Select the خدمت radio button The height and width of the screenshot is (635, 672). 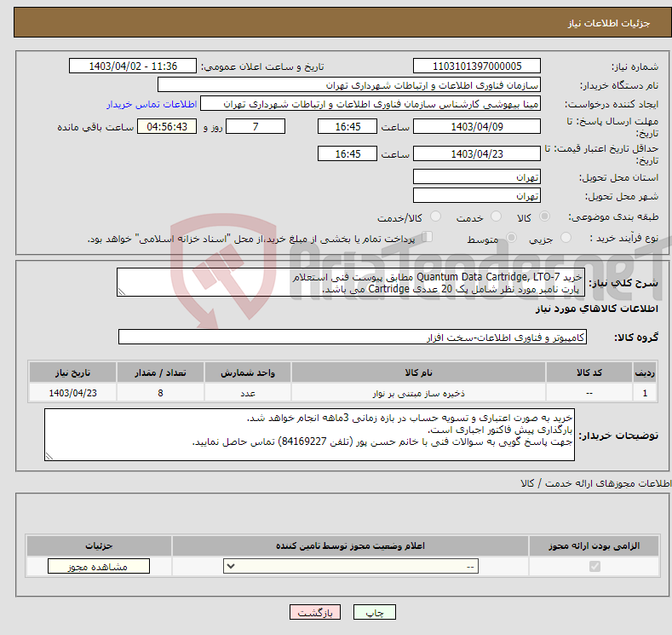[496, 216]
